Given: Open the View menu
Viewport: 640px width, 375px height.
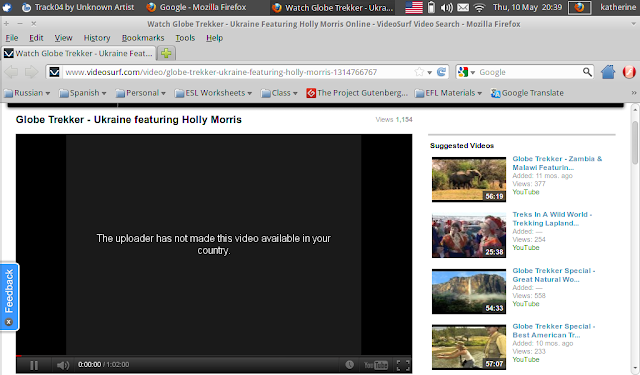Looking at the screenshot, I should coord(64,38).
